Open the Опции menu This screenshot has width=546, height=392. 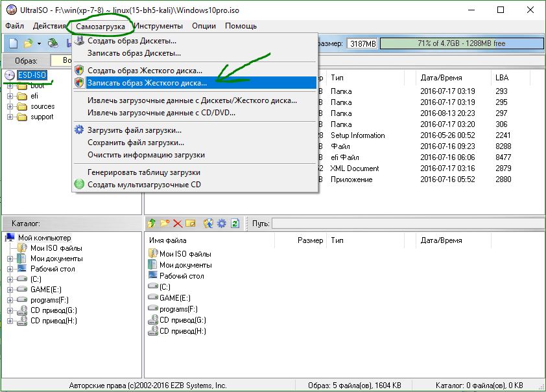(204, 26)
